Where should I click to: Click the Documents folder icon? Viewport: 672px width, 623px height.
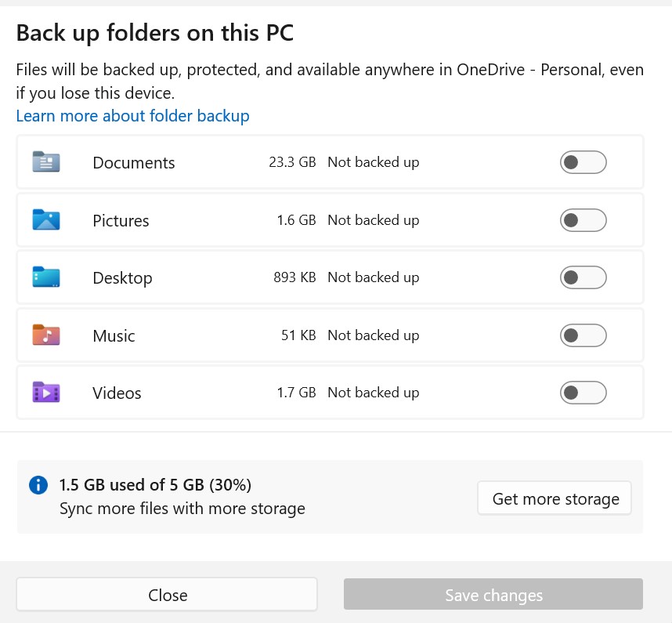click(x=46, y=161)
